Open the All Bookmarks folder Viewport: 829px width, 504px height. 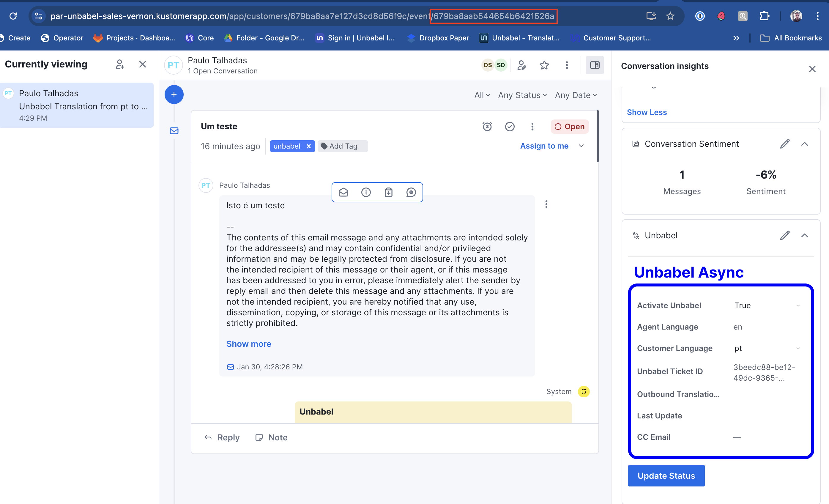[x=791, y=38]
